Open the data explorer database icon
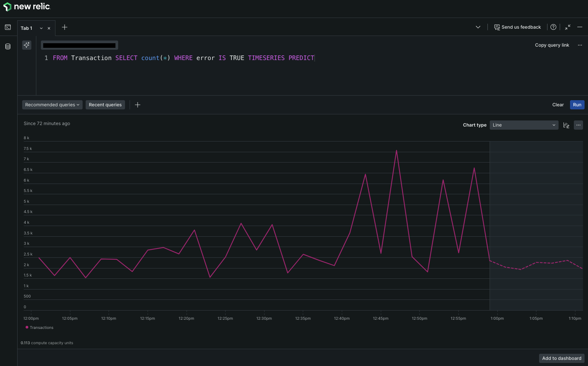588x366 pixels. (8, 47)
